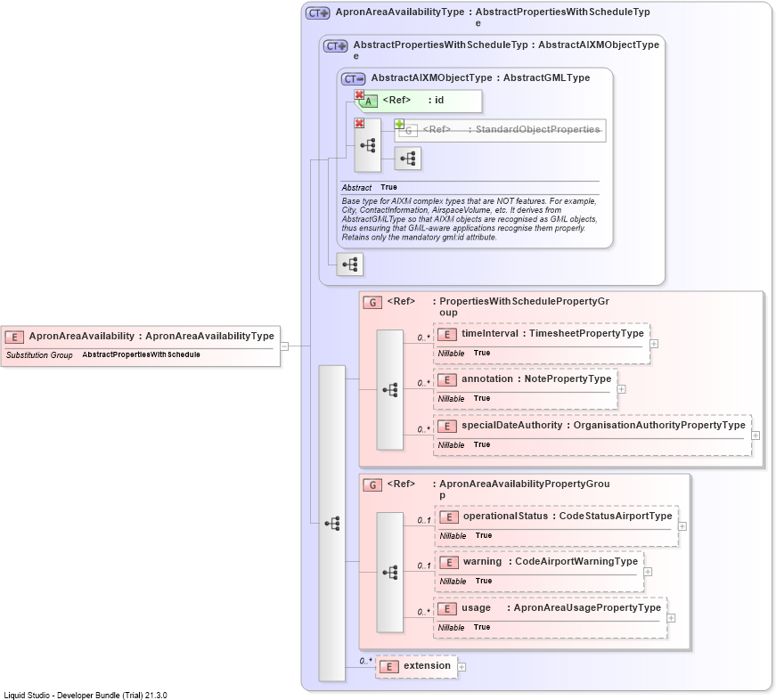
Task: Select specialDateAuthority : OrganisationAuthorityPropertyType label
Action: tap(603, 426)
